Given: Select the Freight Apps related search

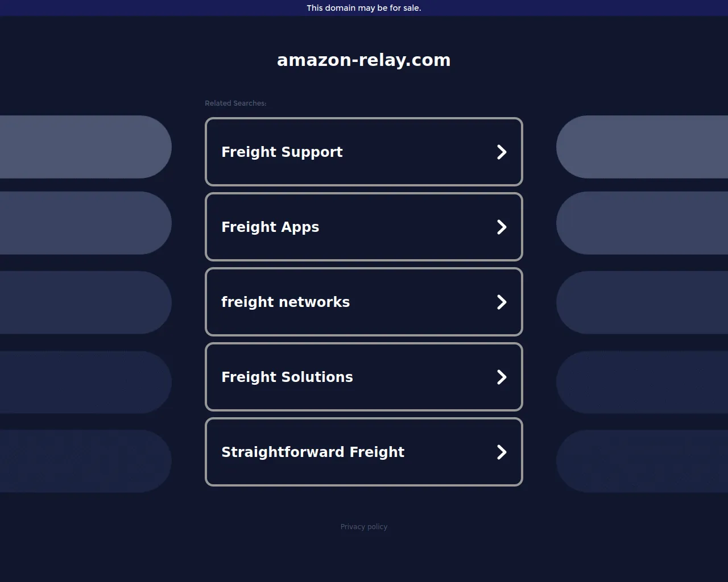Looking at the screenshot, I should pyautogui.click(x=270, y=227).
